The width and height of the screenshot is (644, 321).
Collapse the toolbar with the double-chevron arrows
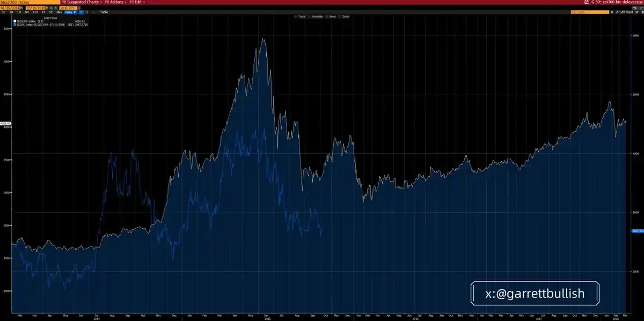tap(612, 12)
